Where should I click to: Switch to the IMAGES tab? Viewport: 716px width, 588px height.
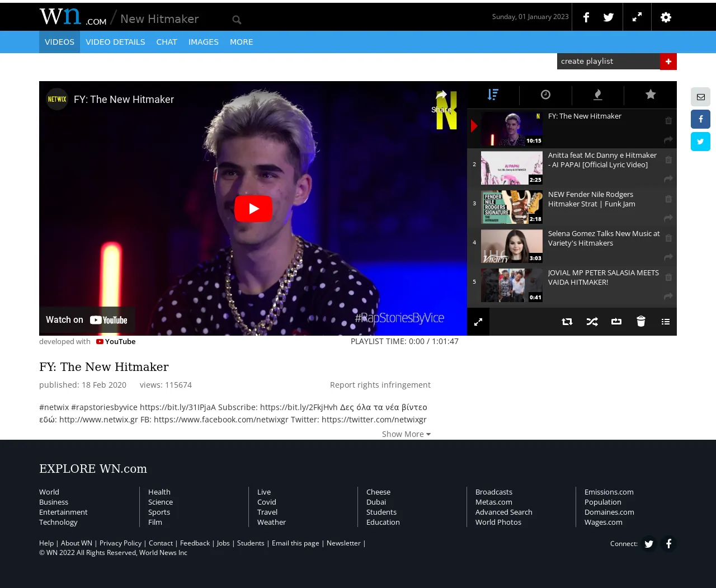pyautogui.click(x=204, y=42)
